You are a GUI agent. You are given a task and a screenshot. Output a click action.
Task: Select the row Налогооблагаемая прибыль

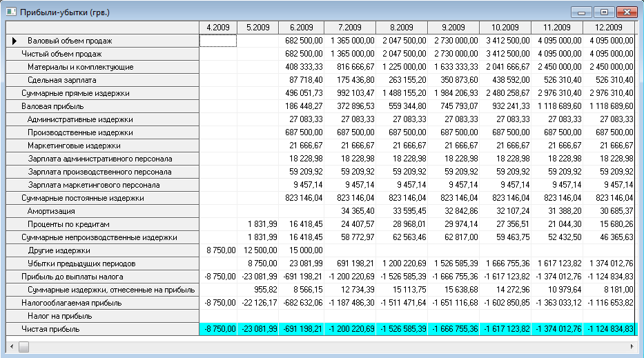[x=103, y=304]
